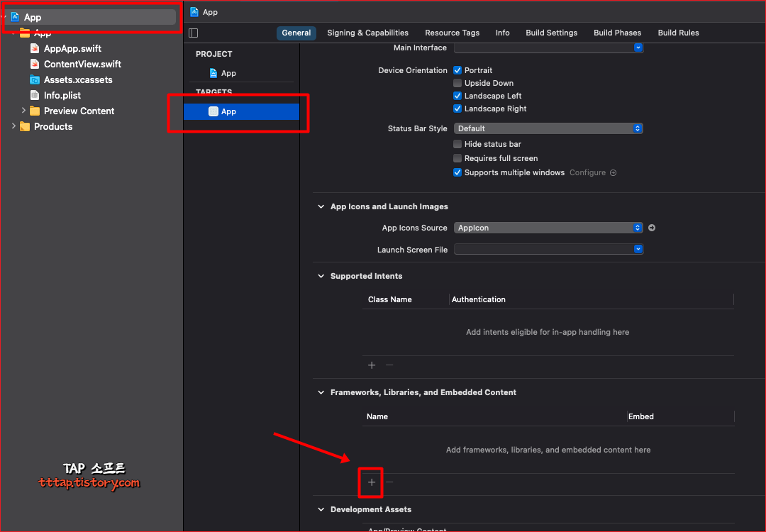Image resolution: width=766 pixels, height=532 pixels.
Task: Click the Embed column header
Action: pos(641,416)
